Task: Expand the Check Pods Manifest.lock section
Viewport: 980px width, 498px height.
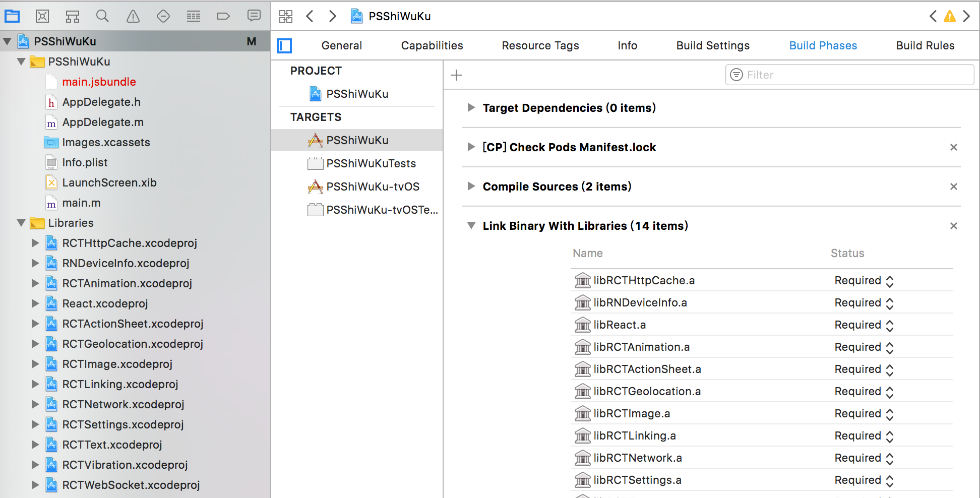Action: point(471,147)
